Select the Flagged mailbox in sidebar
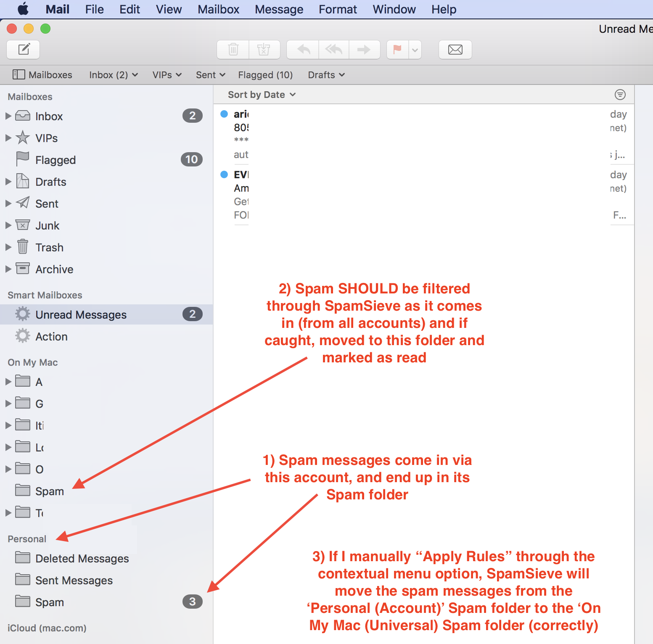The height and width of the screenshot is (644, 653). pos(106,160)
